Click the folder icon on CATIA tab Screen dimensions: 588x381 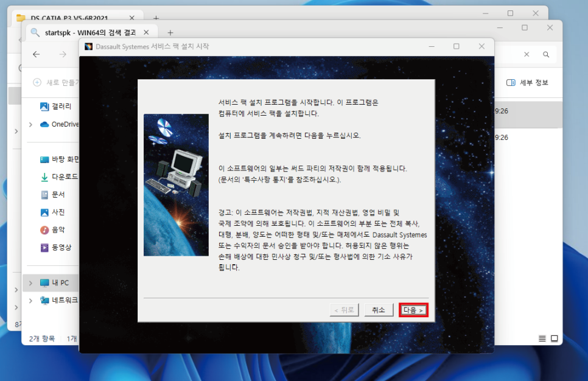pos(21,18)
